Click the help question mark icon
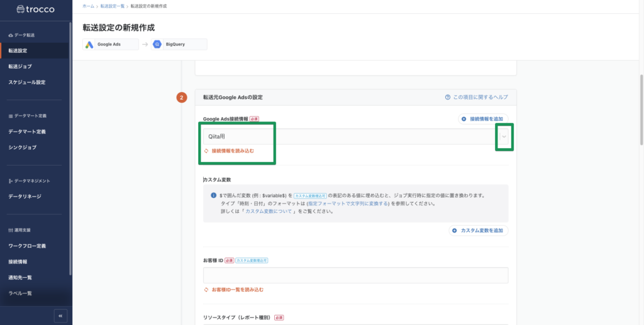644x325 pixels. pyautogui.click(x=447, y=98)
